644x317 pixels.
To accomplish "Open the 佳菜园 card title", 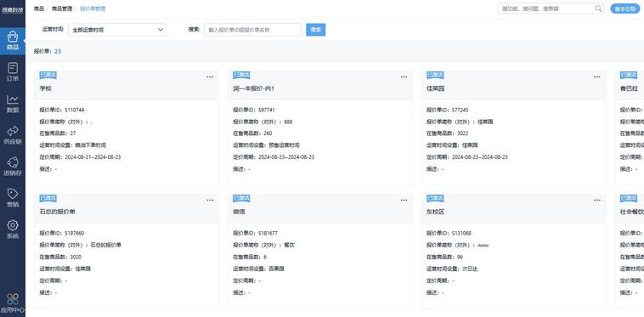I will point(435,88).
